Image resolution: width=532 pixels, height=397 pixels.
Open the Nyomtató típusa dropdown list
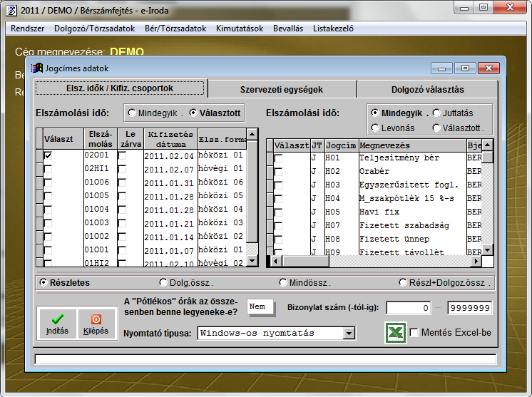(x=349, y=333)
